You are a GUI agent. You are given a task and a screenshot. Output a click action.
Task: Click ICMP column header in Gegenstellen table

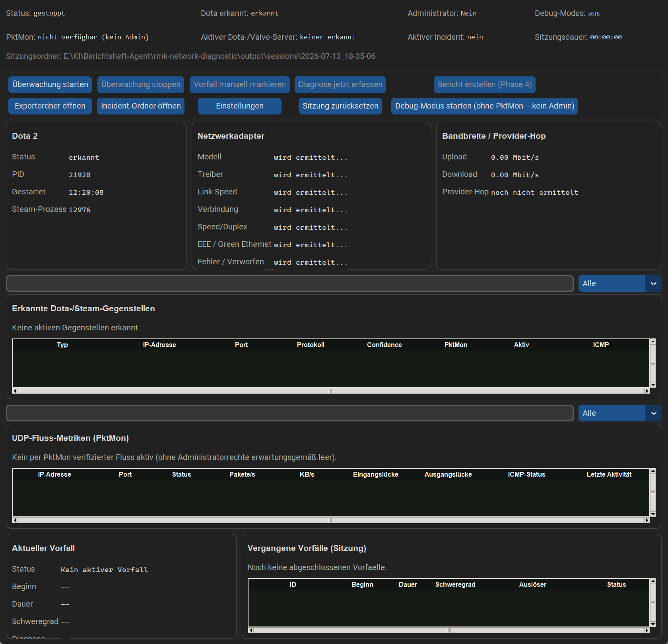(x=601, y=345)
